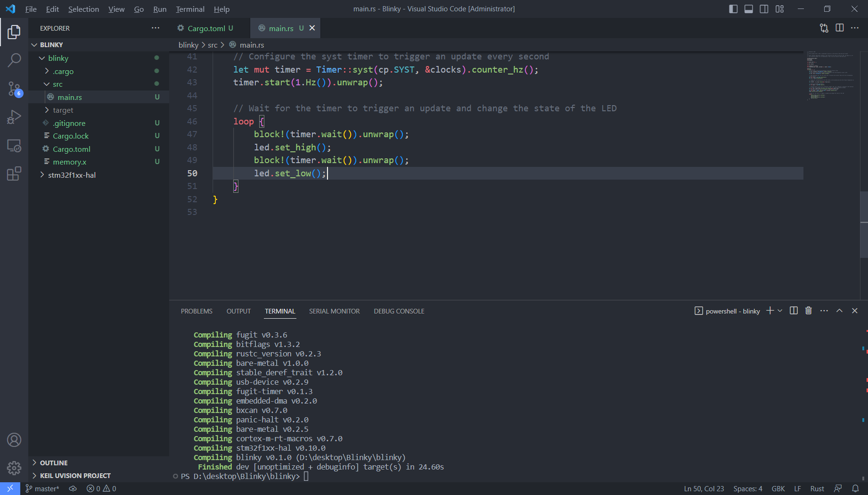This screenshot has height=495, width=868.
Task: Toggle the primary side bar visibility
Action: 733,8
